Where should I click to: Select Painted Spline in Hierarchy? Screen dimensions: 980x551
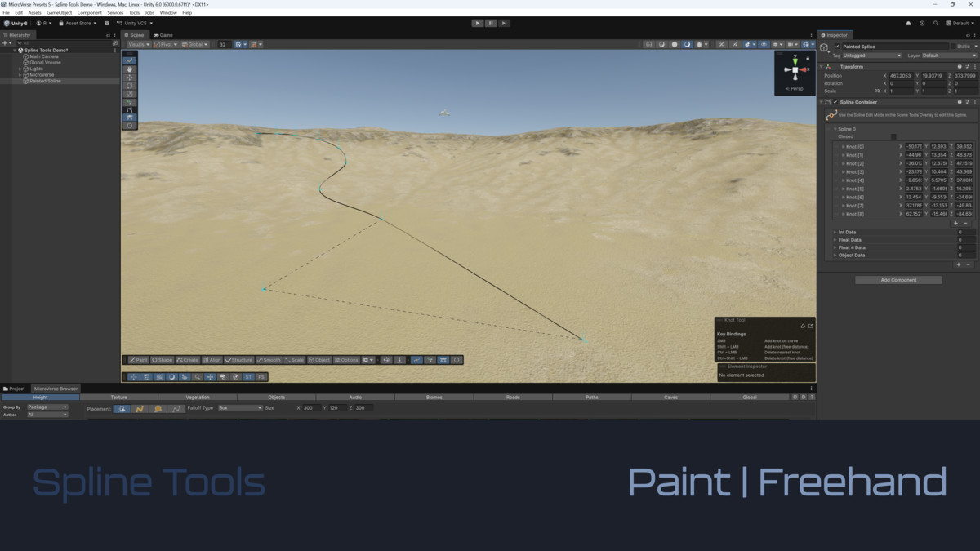tap(45, 82)
